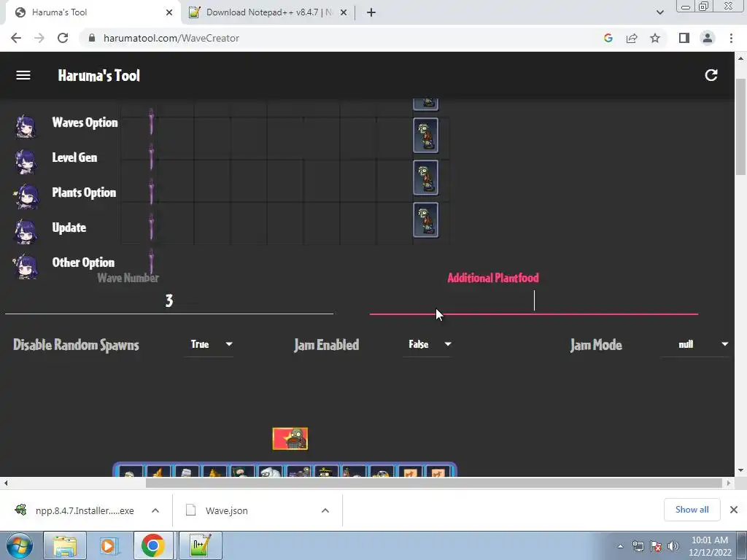The height and width of the screenshot is (560, 747).
Task: Open the Waves Option menu item
Action: click(85, 122)
